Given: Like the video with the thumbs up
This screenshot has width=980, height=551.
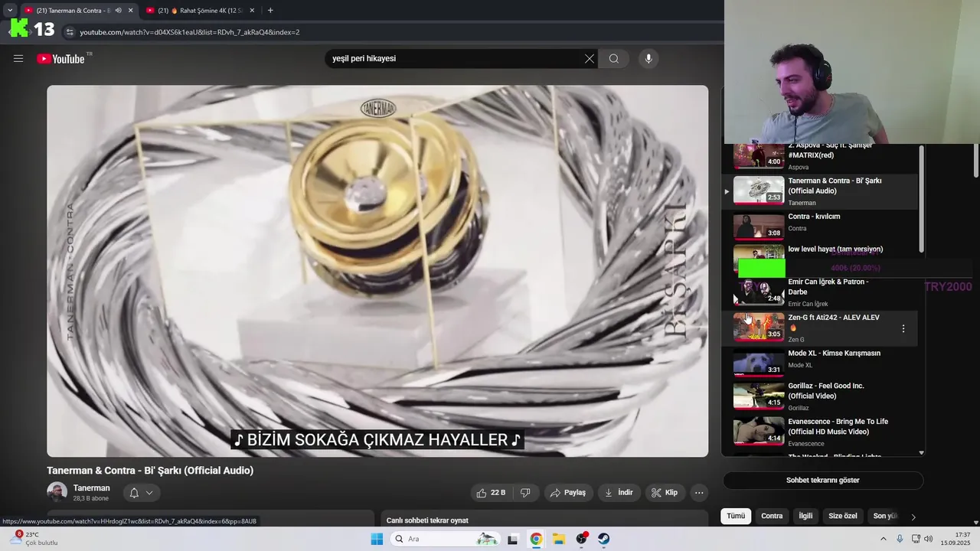Looking at the screenshot, I should pos(491,493).
